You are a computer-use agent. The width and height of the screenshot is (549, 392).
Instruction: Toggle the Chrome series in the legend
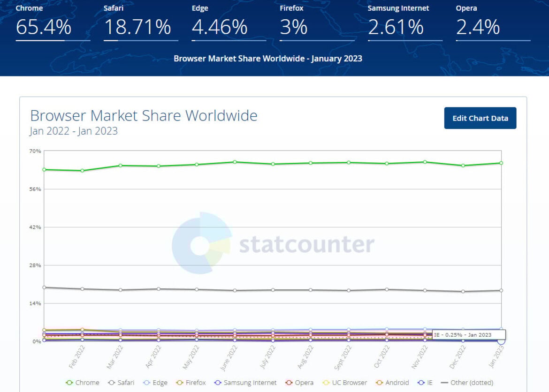pos(83,383)
